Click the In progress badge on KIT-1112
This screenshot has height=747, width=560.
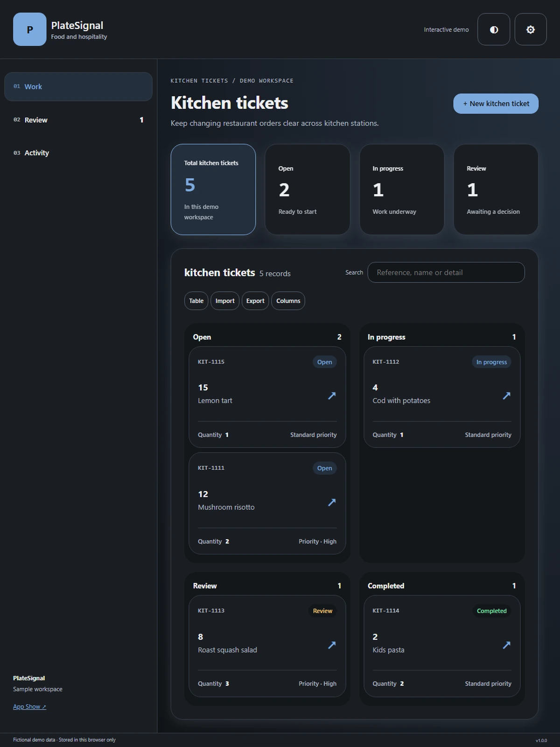click(x=491, y=362)
